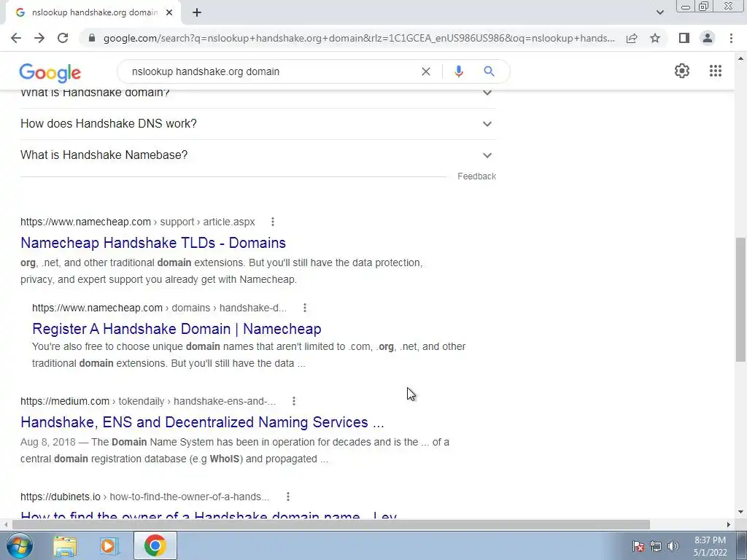Open a new browser tab
This screenshot has height=560, width=747.
click(x=197, y=12)
